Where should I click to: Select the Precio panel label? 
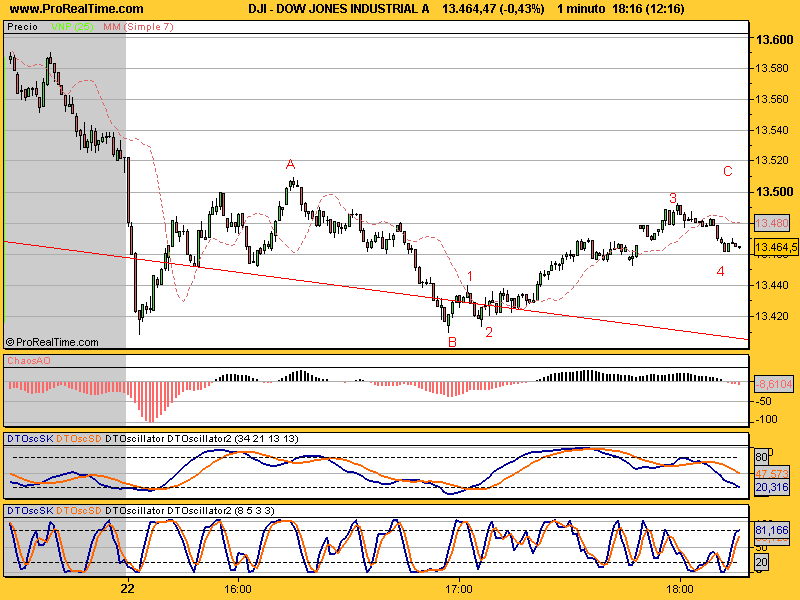point(22,27)
